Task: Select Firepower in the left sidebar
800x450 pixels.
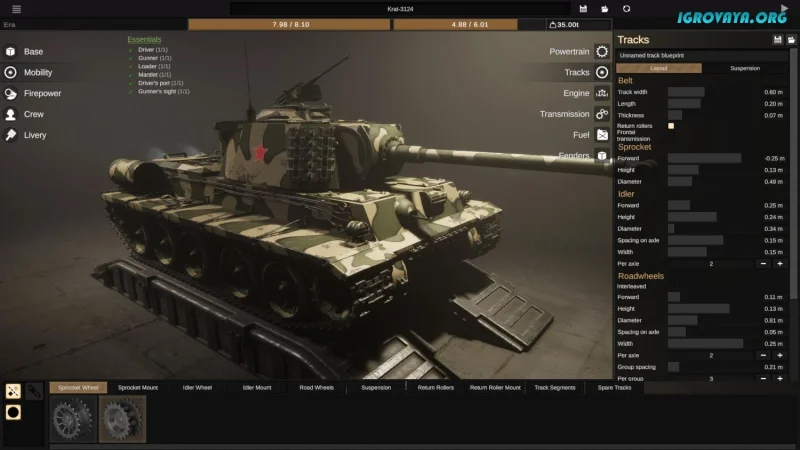Action: [42, 93]
